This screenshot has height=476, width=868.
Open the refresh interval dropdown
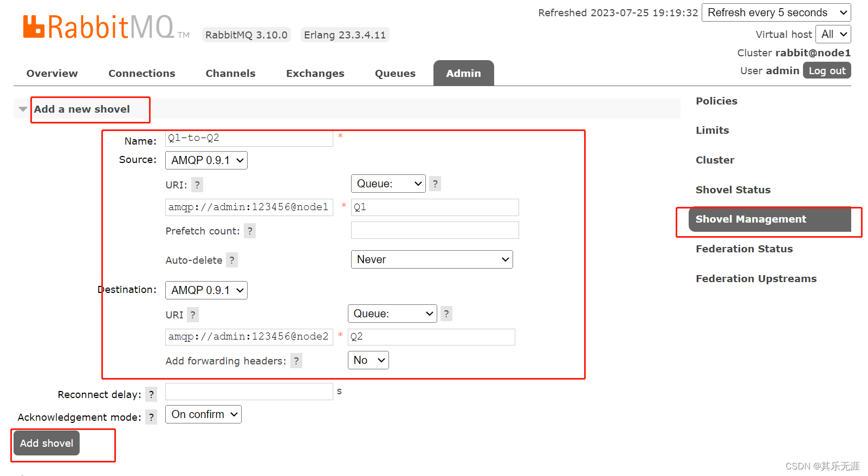click(x=776, y=12)
